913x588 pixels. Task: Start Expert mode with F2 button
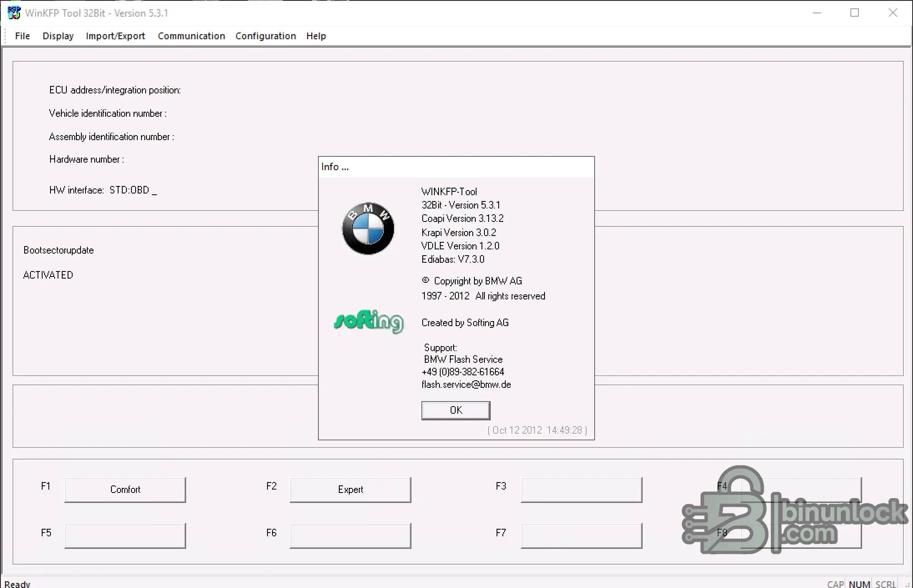tap(351, 490)
